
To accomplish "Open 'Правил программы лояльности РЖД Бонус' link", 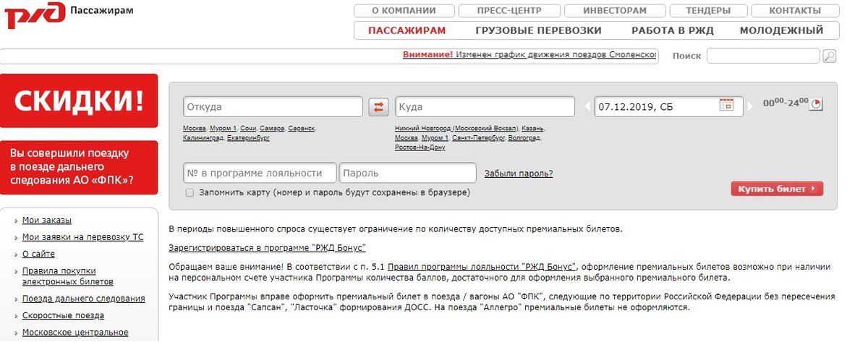I will click(482, 267).
